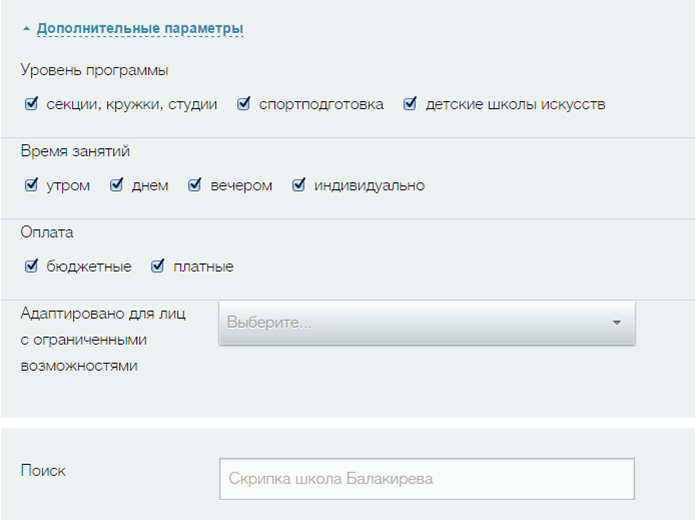Open the Выберите... dropdown field
This screenshot has width=696, height=520.
[x=410, y=323]
